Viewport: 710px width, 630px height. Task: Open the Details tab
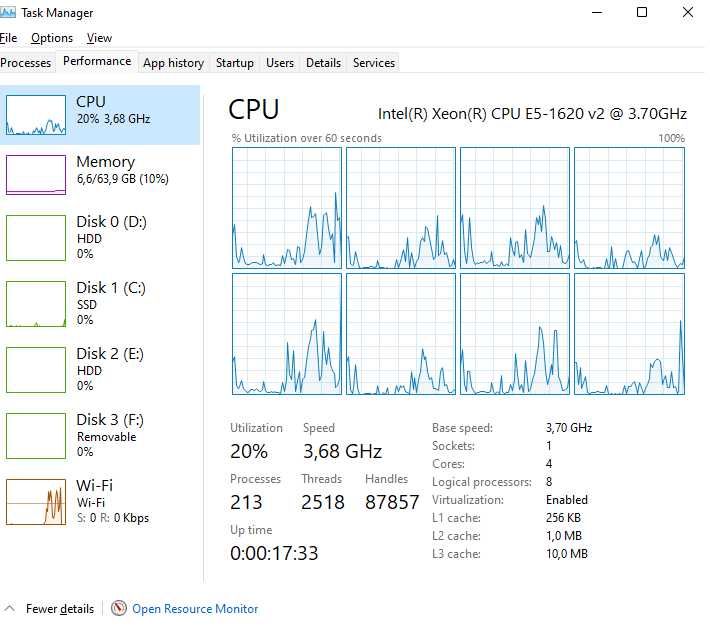pos(323,63)
